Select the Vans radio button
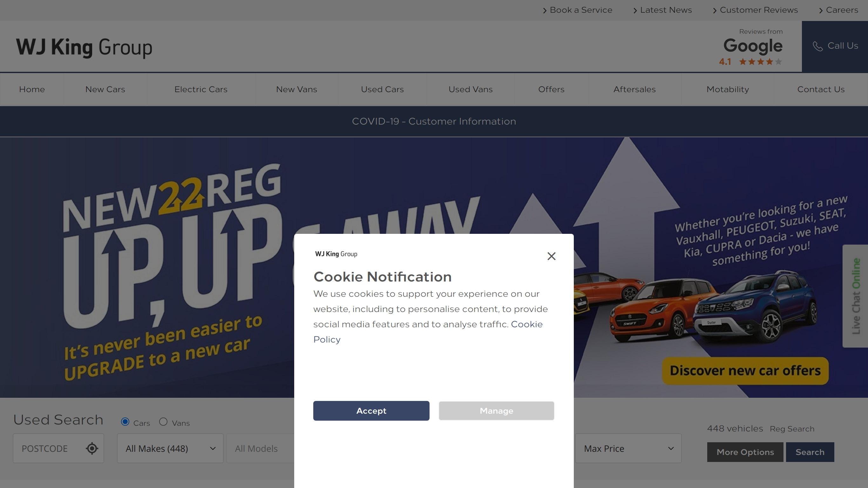The image size is (868, 488). [163, 422]
